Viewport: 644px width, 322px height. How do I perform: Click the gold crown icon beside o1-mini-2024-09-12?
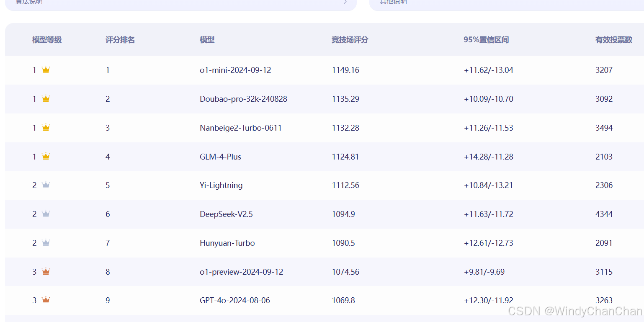46,70
